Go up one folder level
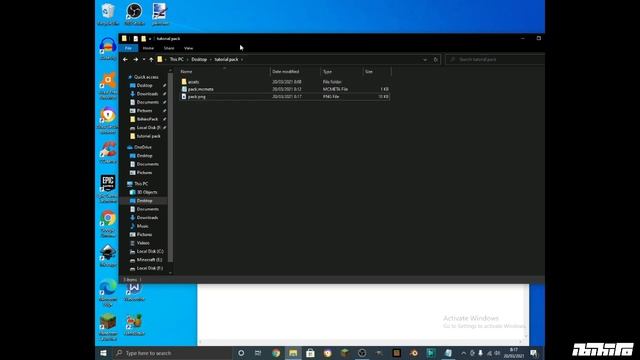Screen dimensions: 640x360 click(x=151, y=60)
